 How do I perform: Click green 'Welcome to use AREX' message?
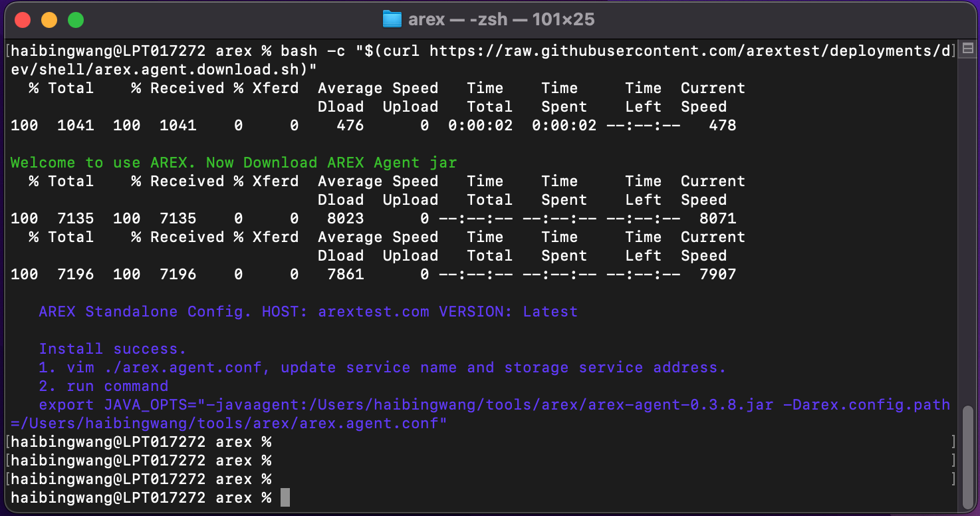(234, 162)
